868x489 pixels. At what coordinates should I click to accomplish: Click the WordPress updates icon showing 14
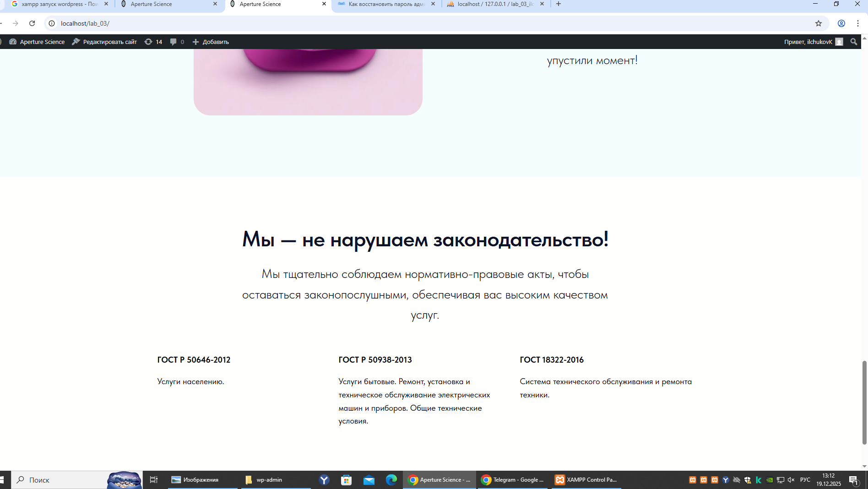(153, 42)
